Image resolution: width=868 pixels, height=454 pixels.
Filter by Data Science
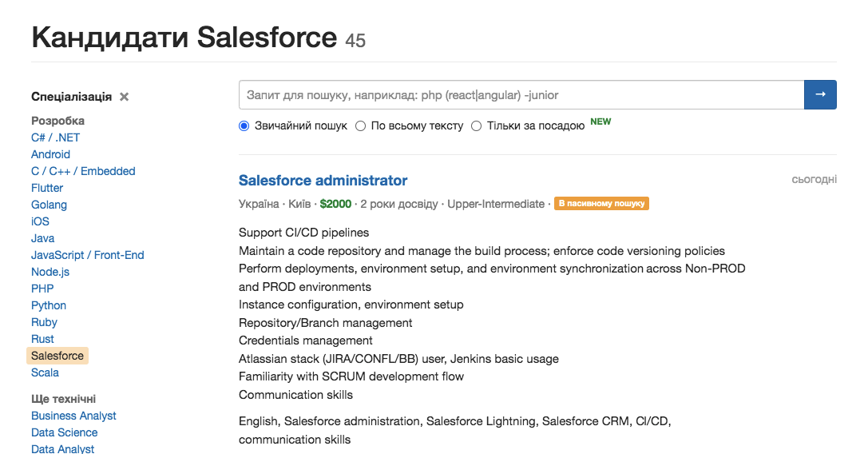click(64, 432)
